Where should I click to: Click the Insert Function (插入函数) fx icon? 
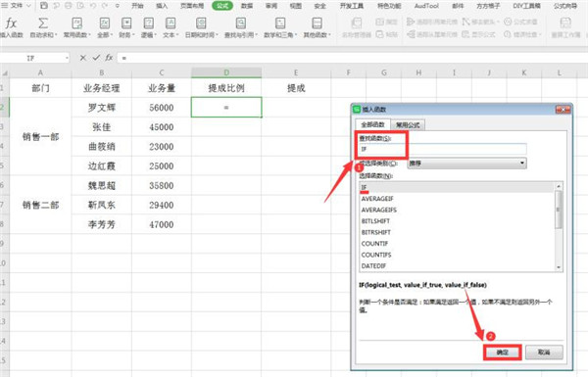pos(11,24)
